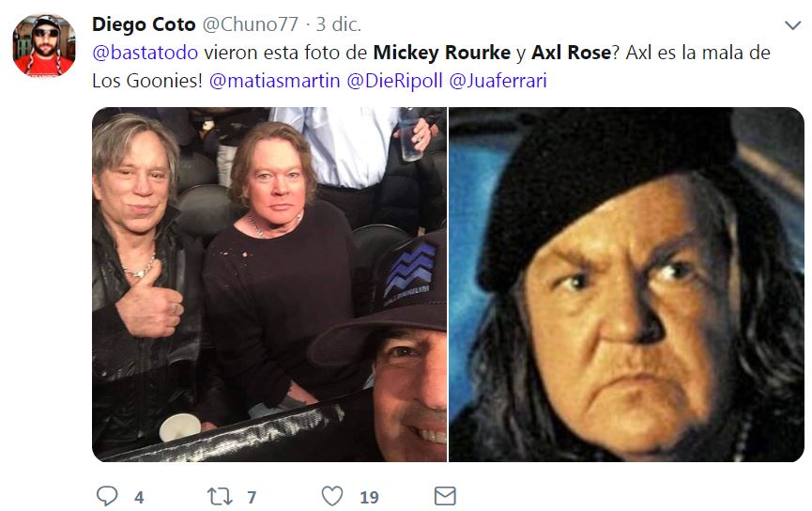This screenshot has width=812, height=511.
Task: Send tweet via the envelope message icon
Action: [445, 496]
